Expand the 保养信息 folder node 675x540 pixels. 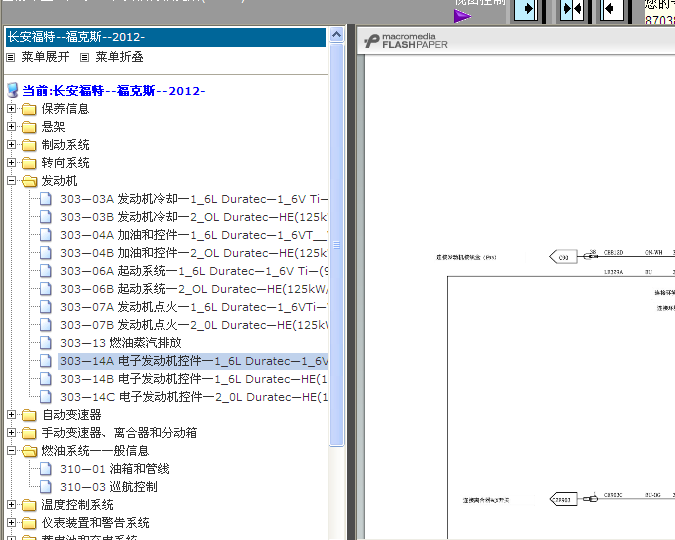tap(12, 109)
